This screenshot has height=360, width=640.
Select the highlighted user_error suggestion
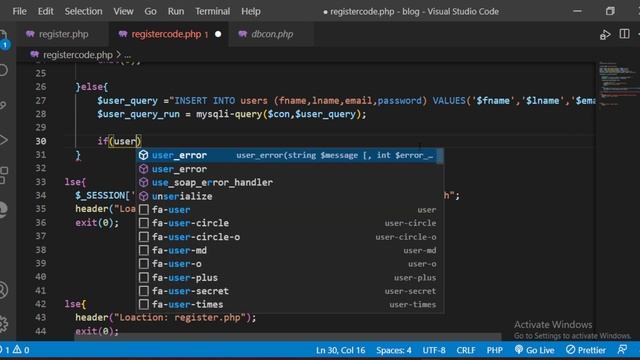point(289,155)
